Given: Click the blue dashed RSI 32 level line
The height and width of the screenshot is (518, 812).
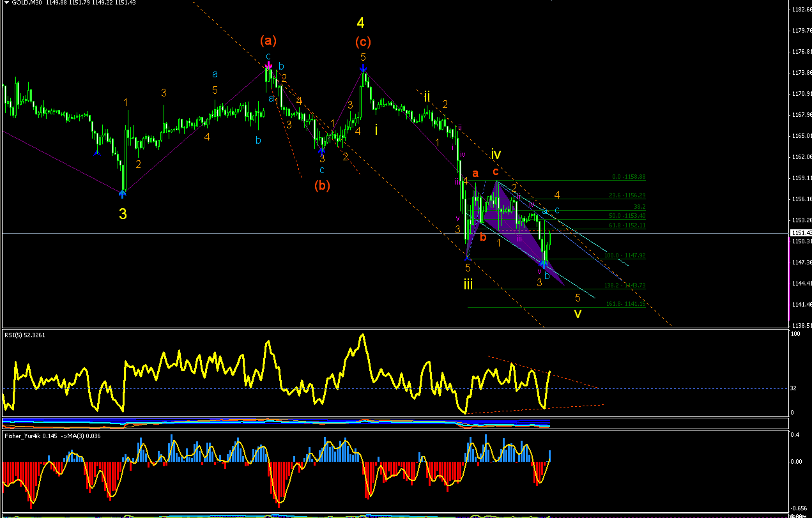Looking at the screenshot, I should coord(395,389).
